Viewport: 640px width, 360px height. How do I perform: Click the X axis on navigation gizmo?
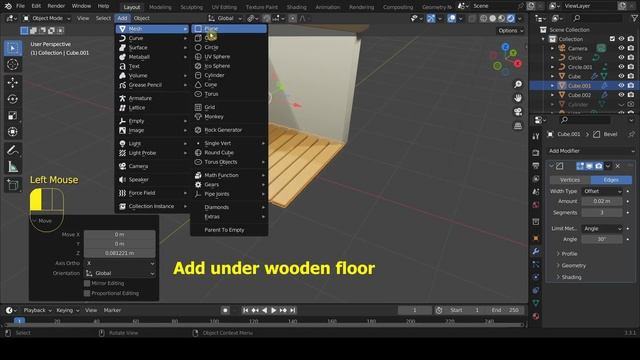point(518,64)
